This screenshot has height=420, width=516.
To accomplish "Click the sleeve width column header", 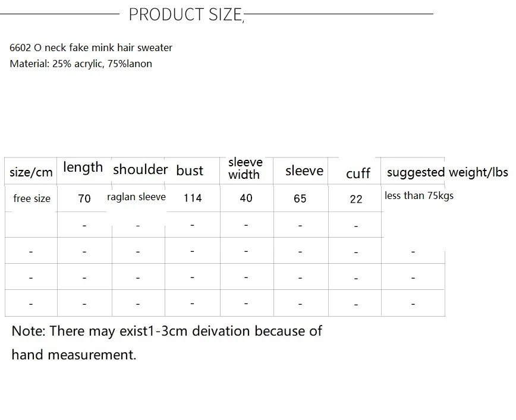I will tap(245, 168).
